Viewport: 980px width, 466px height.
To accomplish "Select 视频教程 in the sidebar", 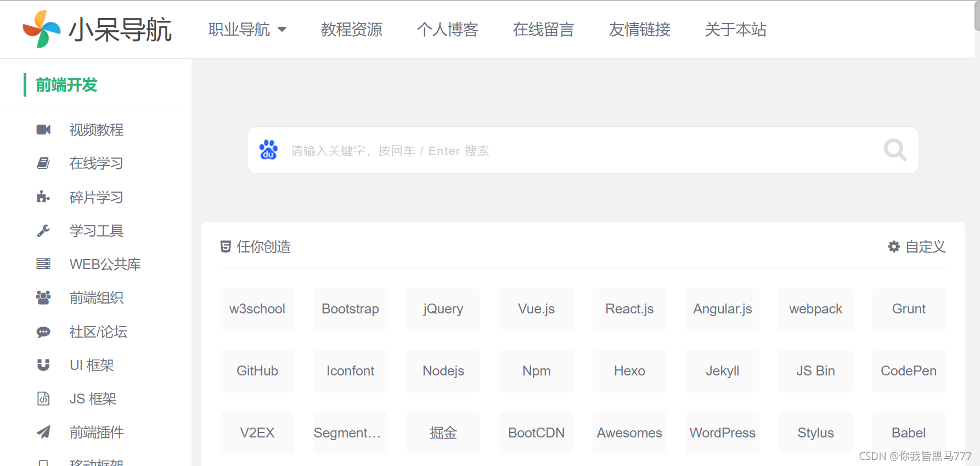I will tap(96, 130).
